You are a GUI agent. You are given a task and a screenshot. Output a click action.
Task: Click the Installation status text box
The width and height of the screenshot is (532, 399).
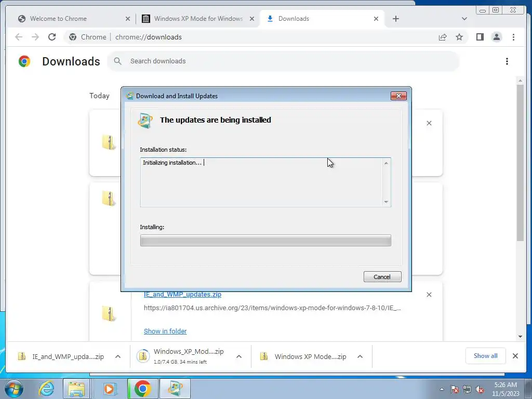pos(265,182)
